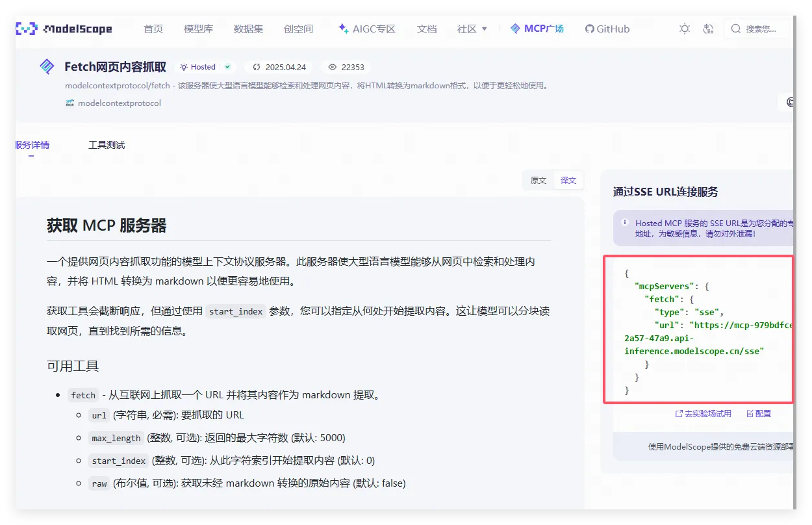Click the 配置 button

759,413
